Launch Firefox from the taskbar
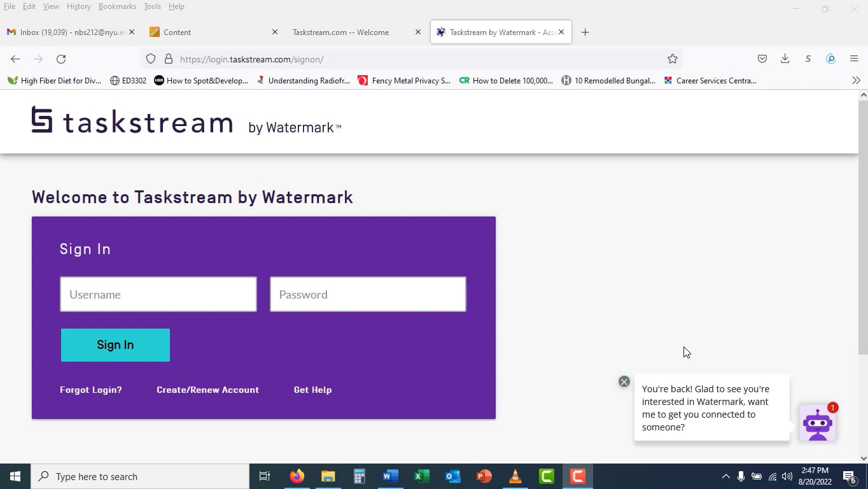Screen dimensions: 868x489 tap(297, 476)
